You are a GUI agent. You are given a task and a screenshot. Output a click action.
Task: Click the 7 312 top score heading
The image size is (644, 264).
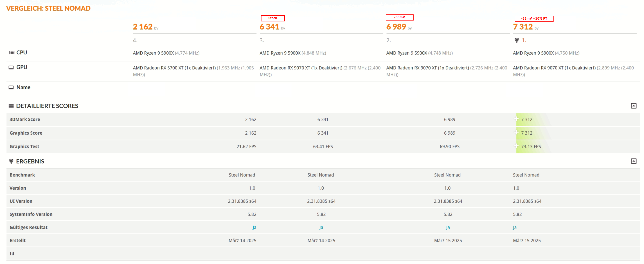pos(522,27)
